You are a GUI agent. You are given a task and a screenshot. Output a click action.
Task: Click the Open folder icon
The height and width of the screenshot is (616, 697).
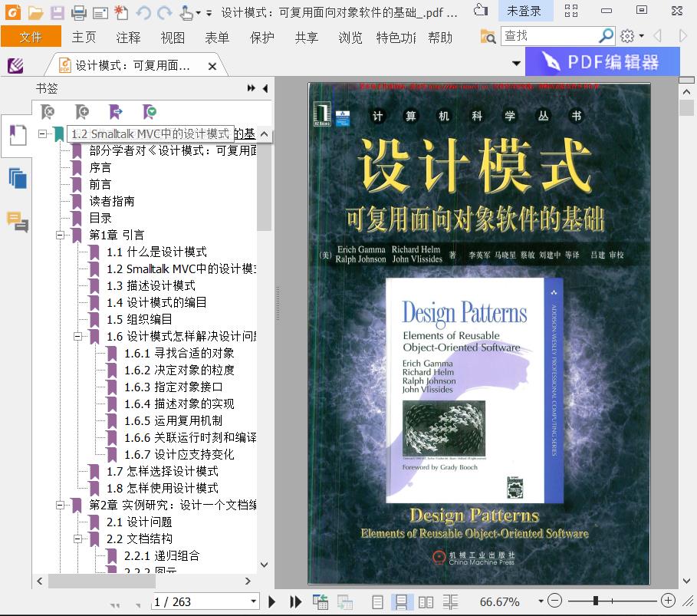[35, 12]
